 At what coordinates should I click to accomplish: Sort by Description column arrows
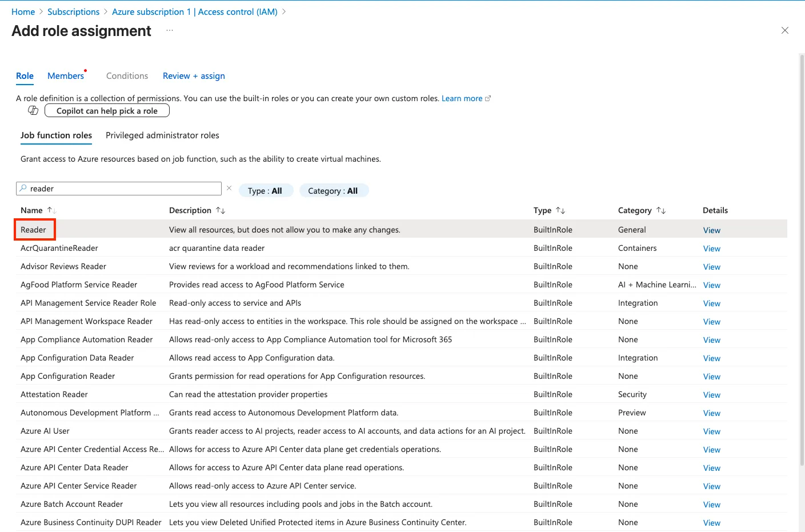point(221,210)
